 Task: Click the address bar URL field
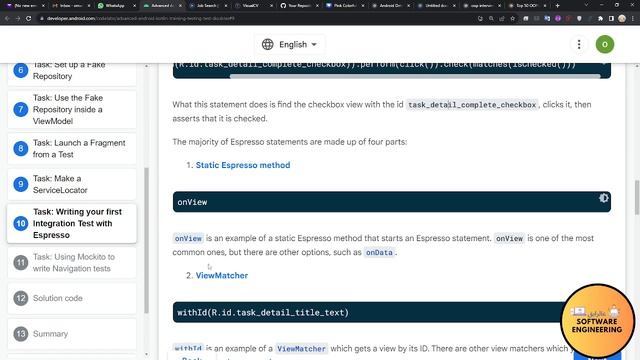pos(257,18)
